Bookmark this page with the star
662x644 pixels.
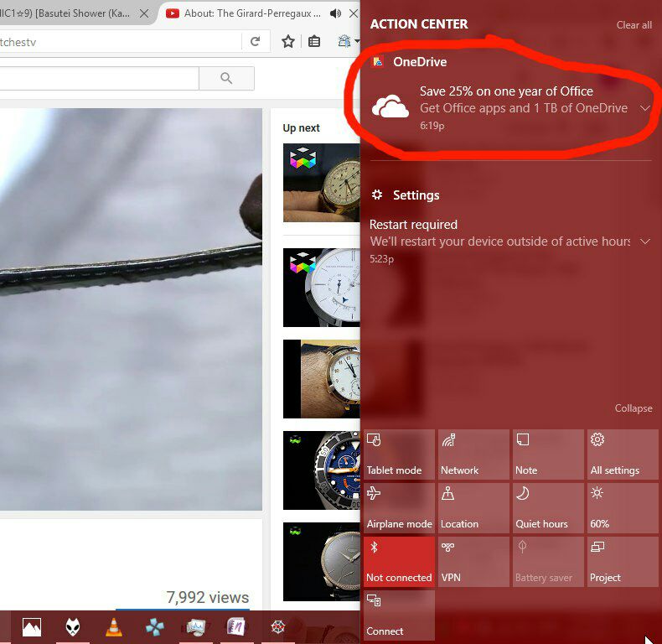coord(288,41)
